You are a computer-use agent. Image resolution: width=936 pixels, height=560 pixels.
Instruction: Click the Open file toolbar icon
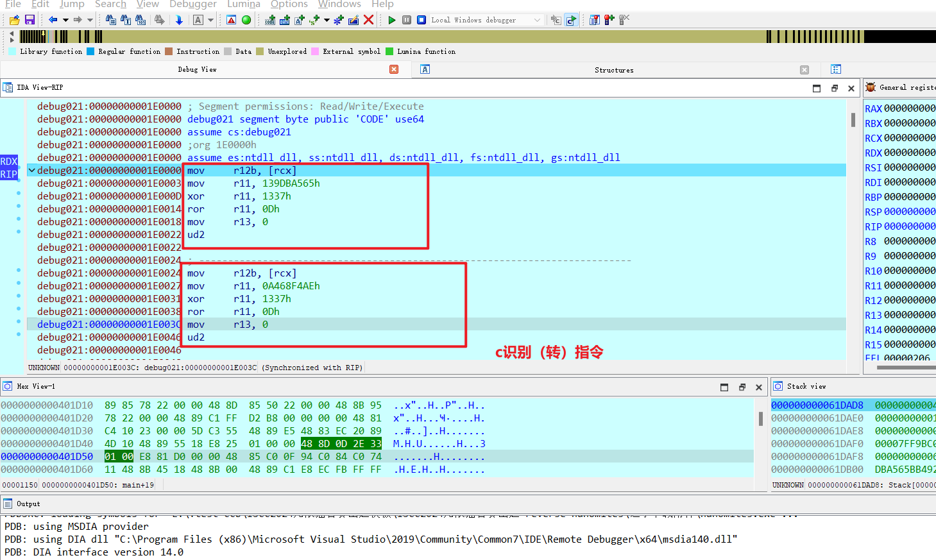pyautogui.click(x=15, y=20)
